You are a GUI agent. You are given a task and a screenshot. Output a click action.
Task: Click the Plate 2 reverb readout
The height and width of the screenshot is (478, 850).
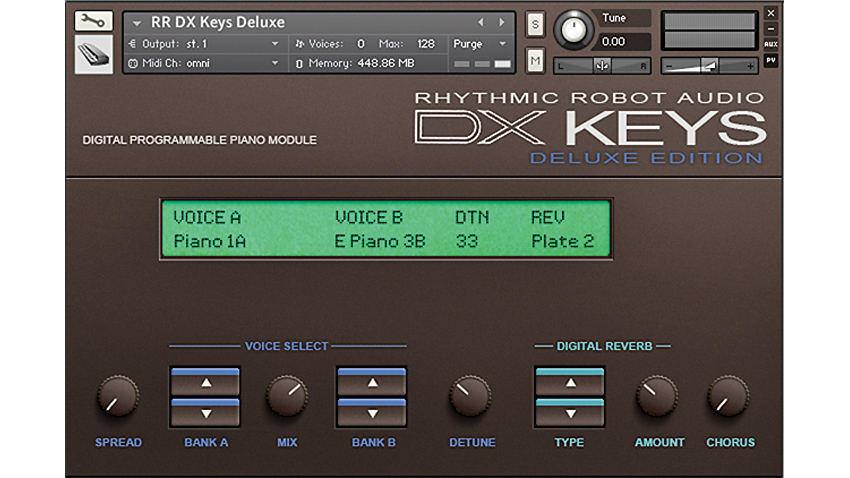(x=563, y=241)
